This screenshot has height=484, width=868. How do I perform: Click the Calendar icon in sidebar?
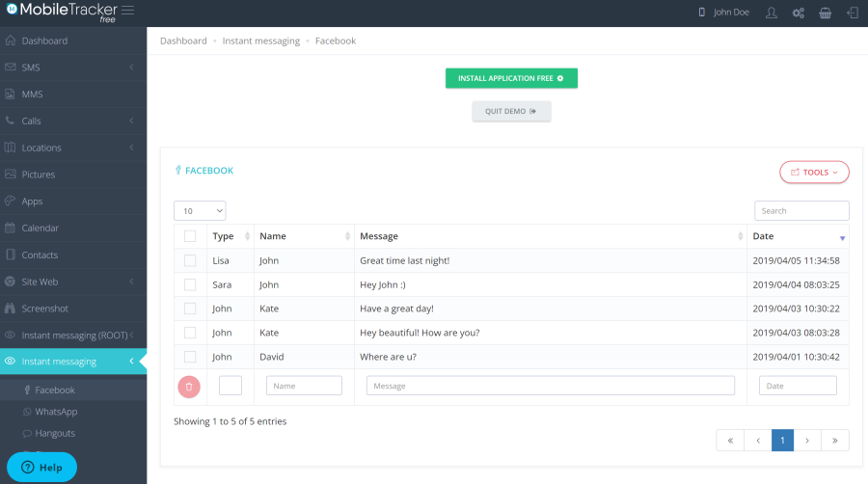(x=10, y=228)
